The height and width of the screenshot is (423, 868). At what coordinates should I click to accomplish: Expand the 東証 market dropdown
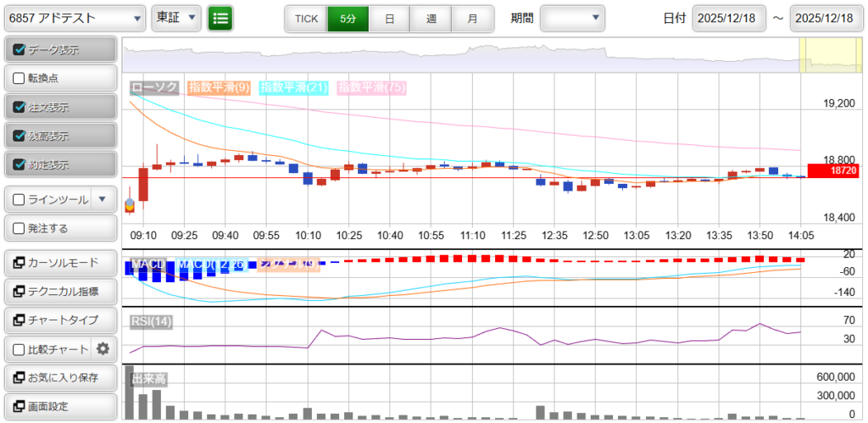click(x=176, y=18)
